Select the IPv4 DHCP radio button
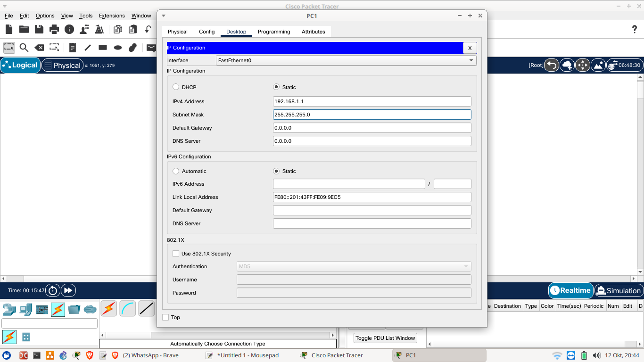 click(176, 87)
